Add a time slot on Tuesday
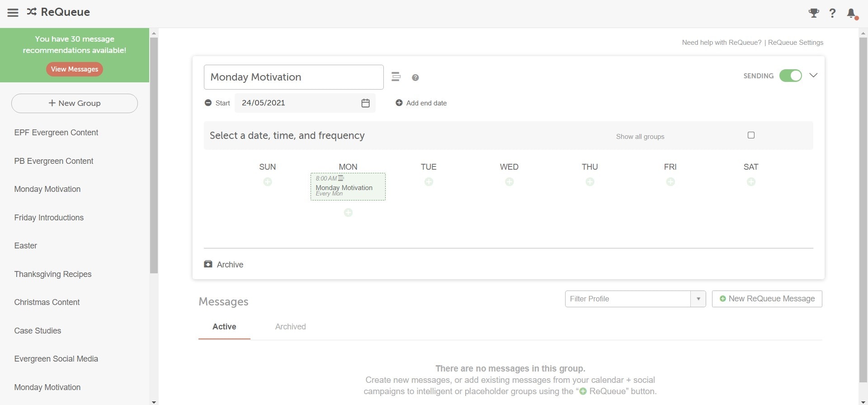The height and width of the screenshot is (405, 868). click(429, 182)
